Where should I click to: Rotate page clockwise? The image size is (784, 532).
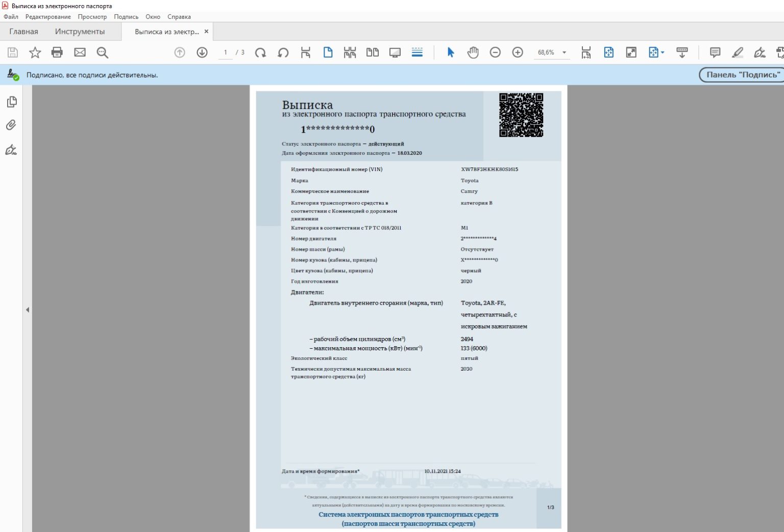point(260,52)
